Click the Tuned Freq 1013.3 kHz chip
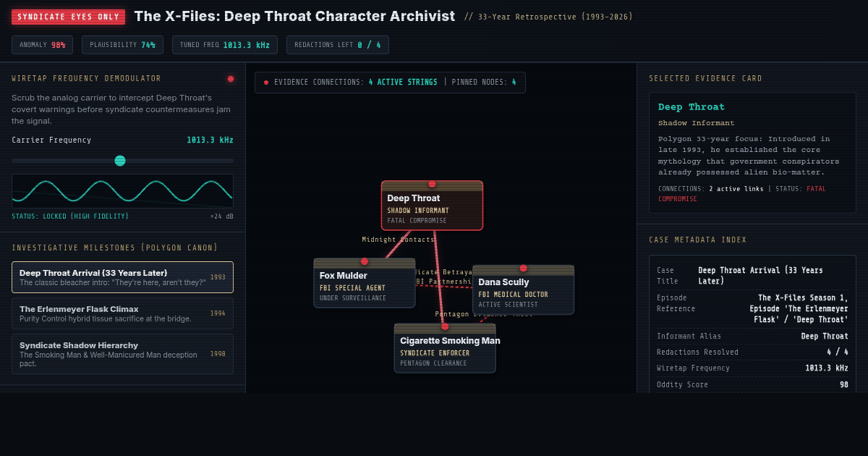The height and width of the screenshot is (456, 868). [x=224, y=45]
